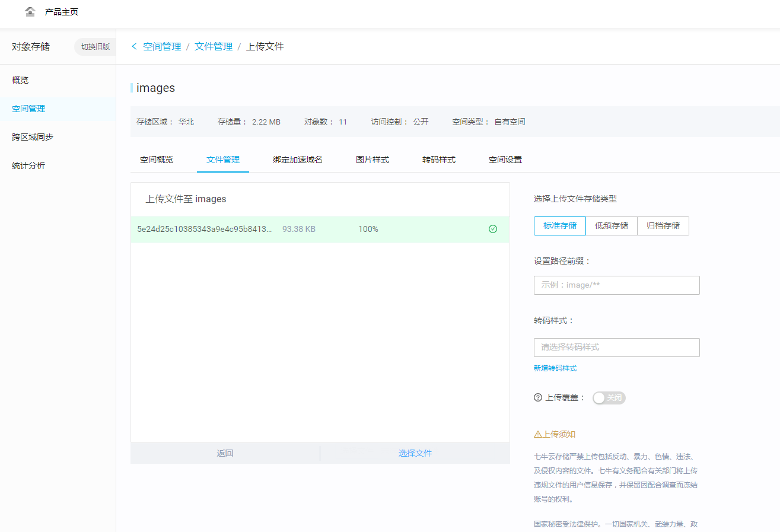Click the 返回 button

[225, 453]
